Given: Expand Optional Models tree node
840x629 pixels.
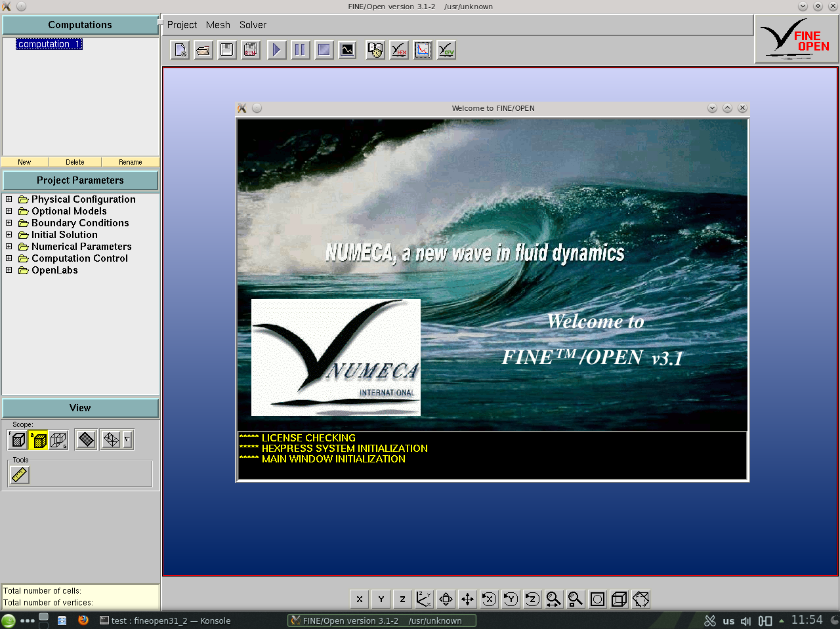Looking at the screenshot, I should (x=9, y=211).
